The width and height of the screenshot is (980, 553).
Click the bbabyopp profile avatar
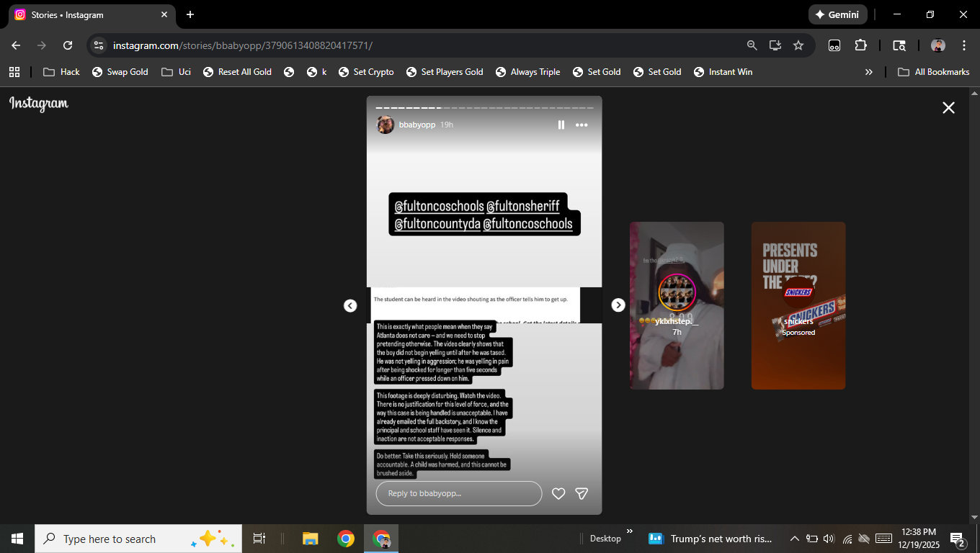pyautogui.click(x=386, y=125)
